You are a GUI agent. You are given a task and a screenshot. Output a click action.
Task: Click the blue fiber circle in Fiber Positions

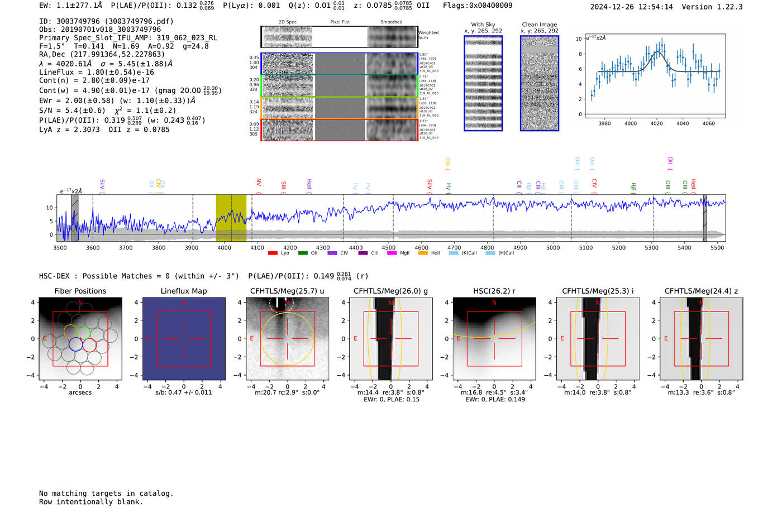point(76,344)
